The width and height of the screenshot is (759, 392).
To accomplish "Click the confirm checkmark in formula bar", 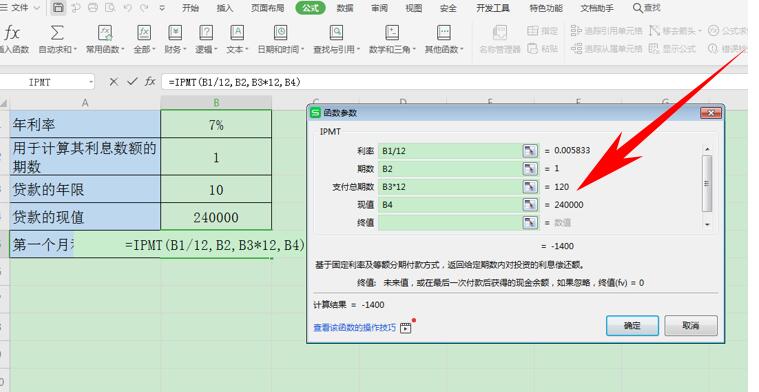I will [x=132, y=82].
